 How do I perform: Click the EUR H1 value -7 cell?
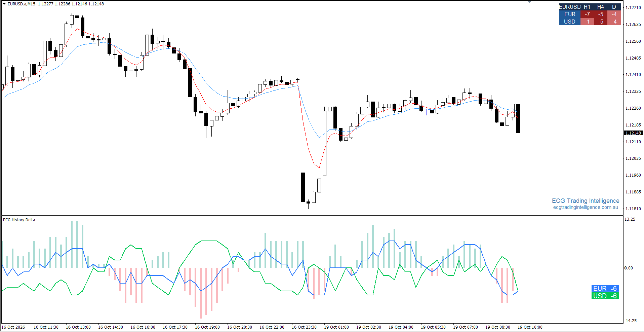(587, 14)
